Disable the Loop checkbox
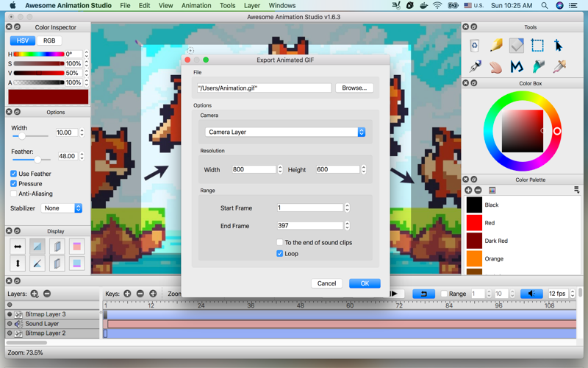This screenshot has width=588, height=368. [279, 253]
